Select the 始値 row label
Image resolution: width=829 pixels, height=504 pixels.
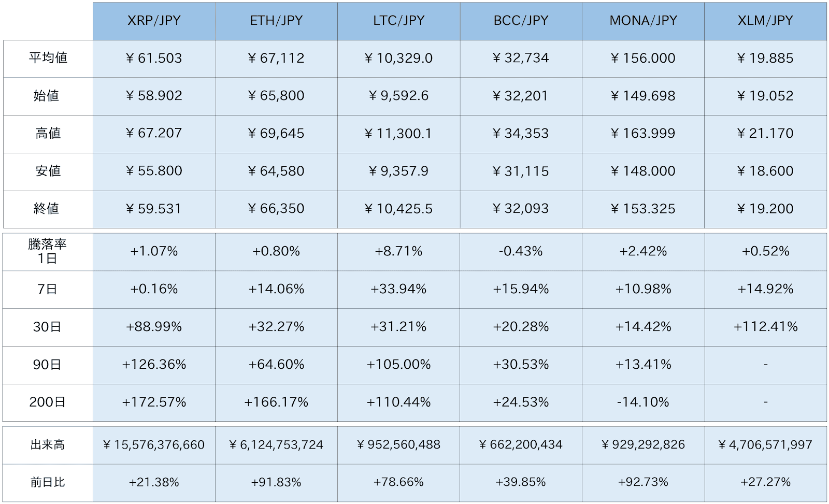click(48, 96)
